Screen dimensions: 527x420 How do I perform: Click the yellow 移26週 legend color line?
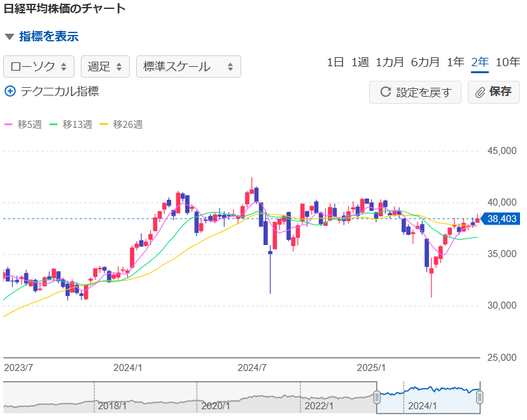tap(104, 124)
